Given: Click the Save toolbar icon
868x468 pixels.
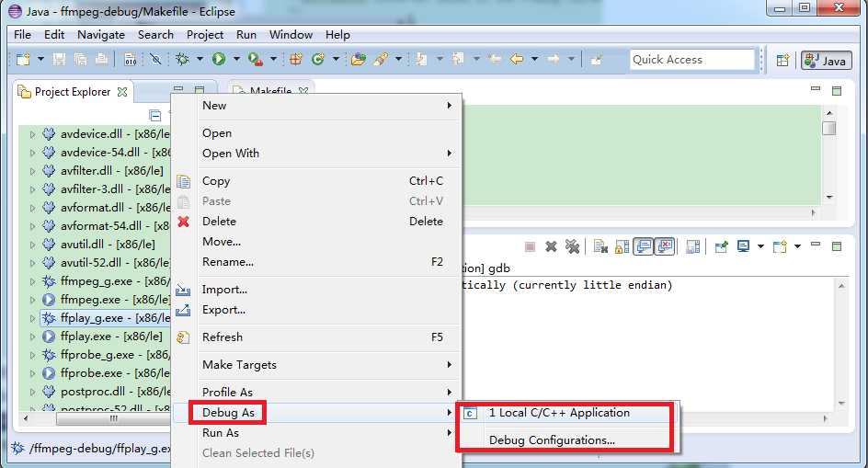Looking at the screenshot, I should (59, 59).
